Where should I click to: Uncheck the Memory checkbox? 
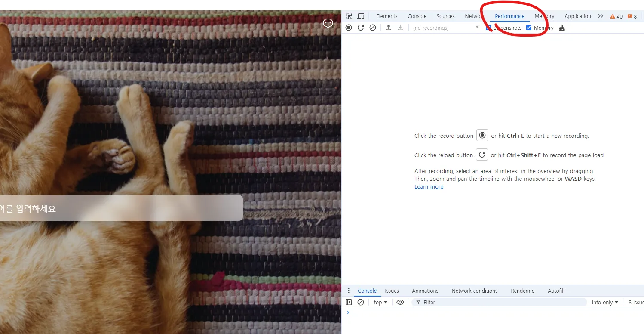pyautogui.click(x=529, y=28)
